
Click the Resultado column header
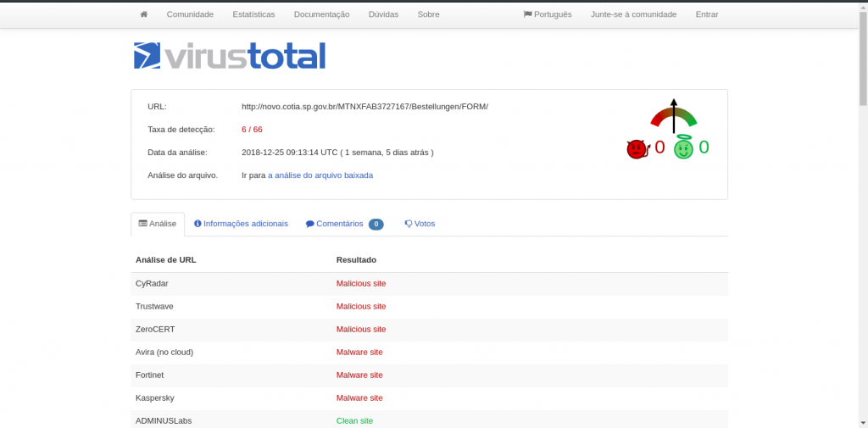[357, 259]
